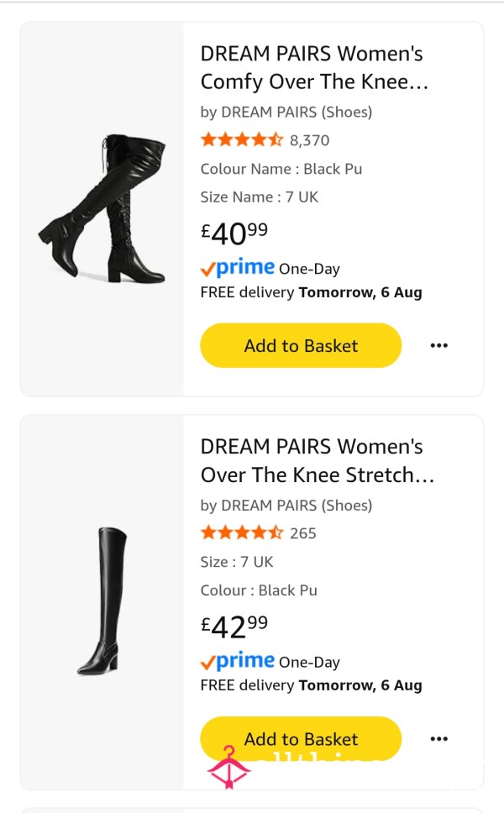The width and height of the screenshot is (504, 813).
Task: Click 'FREE delivery Tomorrow, 6 Aug' on first item
Action: pos(311,292)
